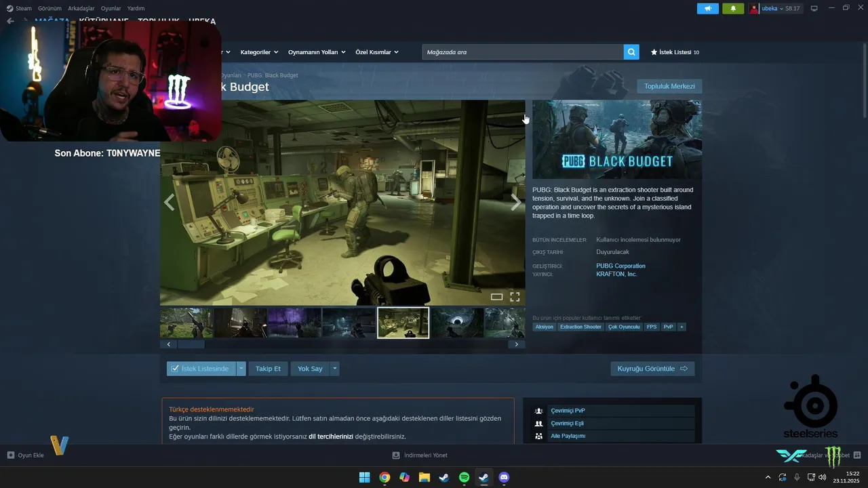Click Mağazada ara search field
The image size is (868, 488).
coord(523,52)
